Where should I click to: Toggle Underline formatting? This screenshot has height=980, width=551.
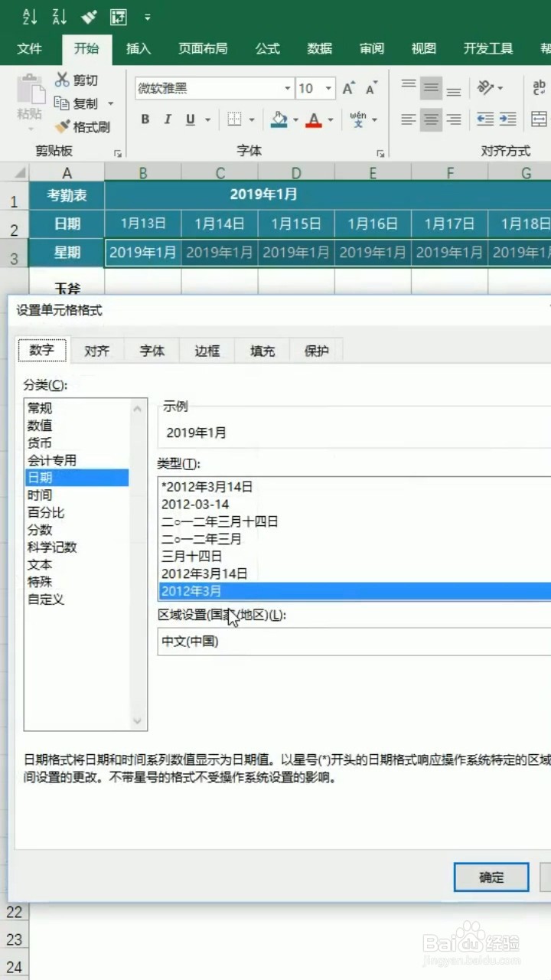coord(189,119)
